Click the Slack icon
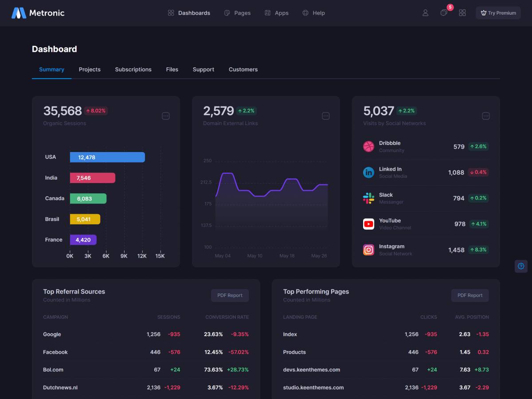 pos(368,198)
